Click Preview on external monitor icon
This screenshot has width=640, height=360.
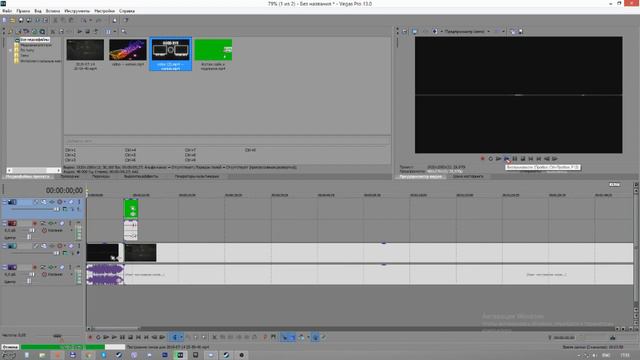[414, 31]
